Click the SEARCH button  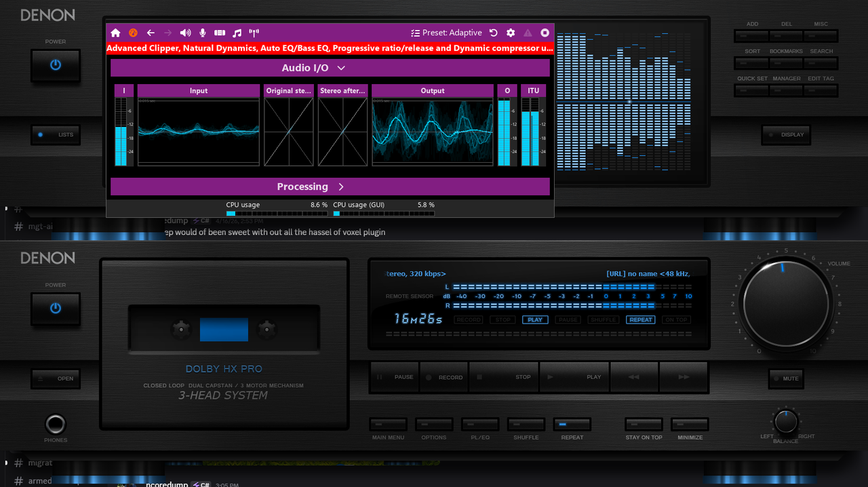[821, 63]
